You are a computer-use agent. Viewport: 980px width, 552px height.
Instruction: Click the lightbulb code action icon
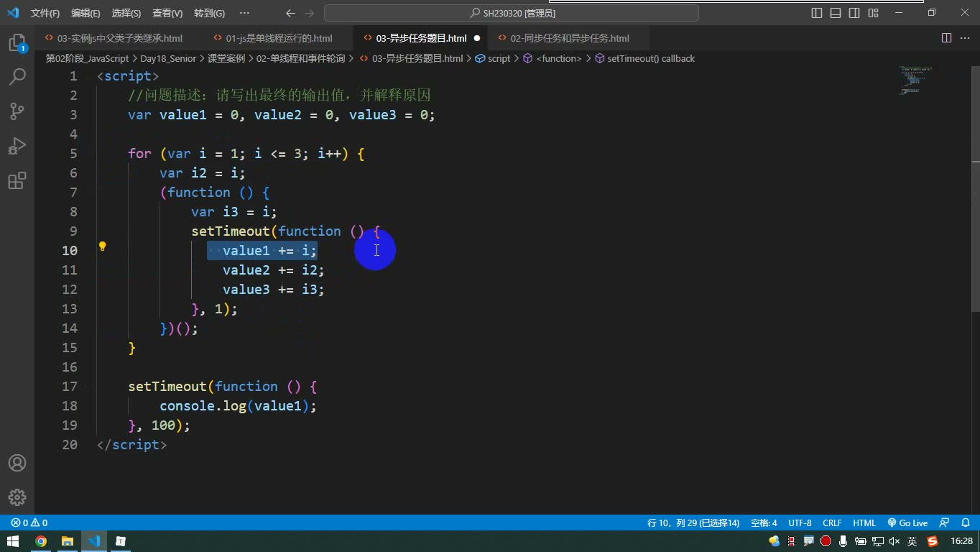[x=102, y=247]
